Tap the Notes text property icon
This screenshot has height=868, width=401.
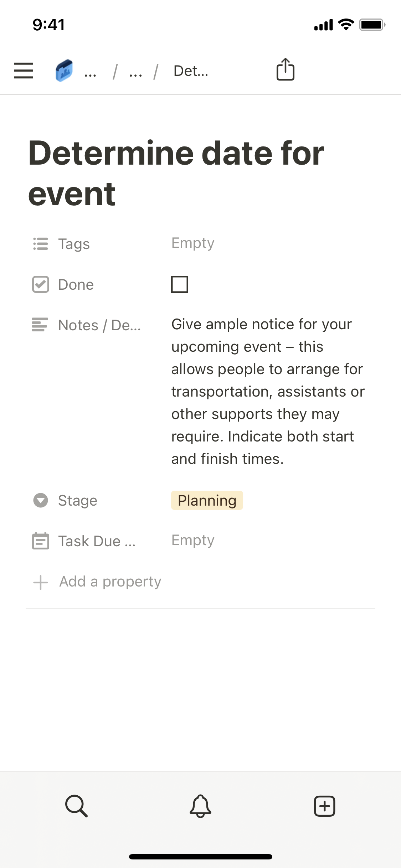click(x=40, y=325)
